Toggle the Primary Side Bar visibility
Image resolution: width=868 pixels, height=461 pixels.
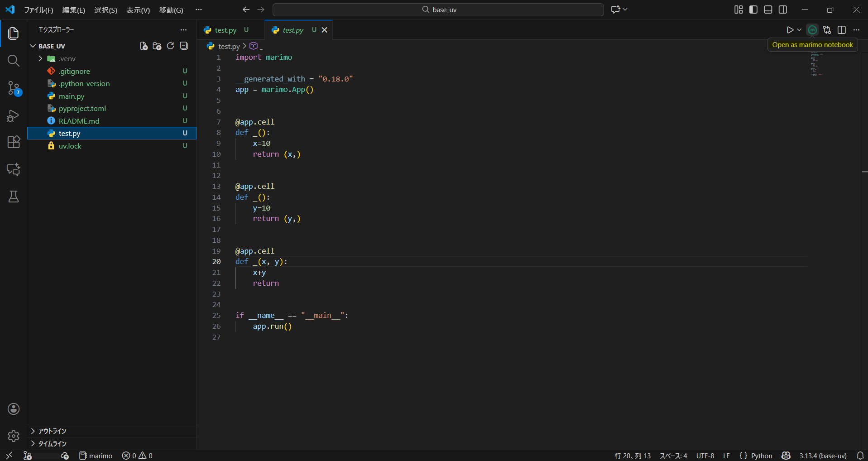coord(753,9)
